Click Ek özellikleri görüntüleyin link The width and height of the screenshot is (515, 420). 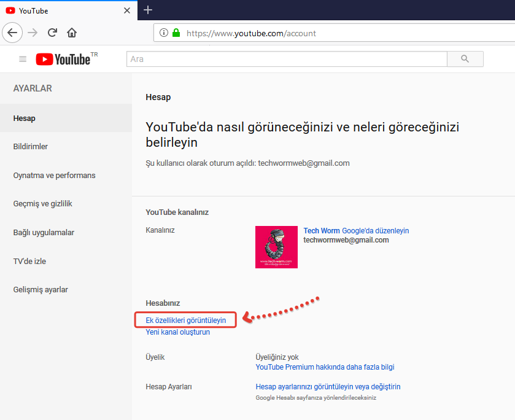[x=185, y=320]
